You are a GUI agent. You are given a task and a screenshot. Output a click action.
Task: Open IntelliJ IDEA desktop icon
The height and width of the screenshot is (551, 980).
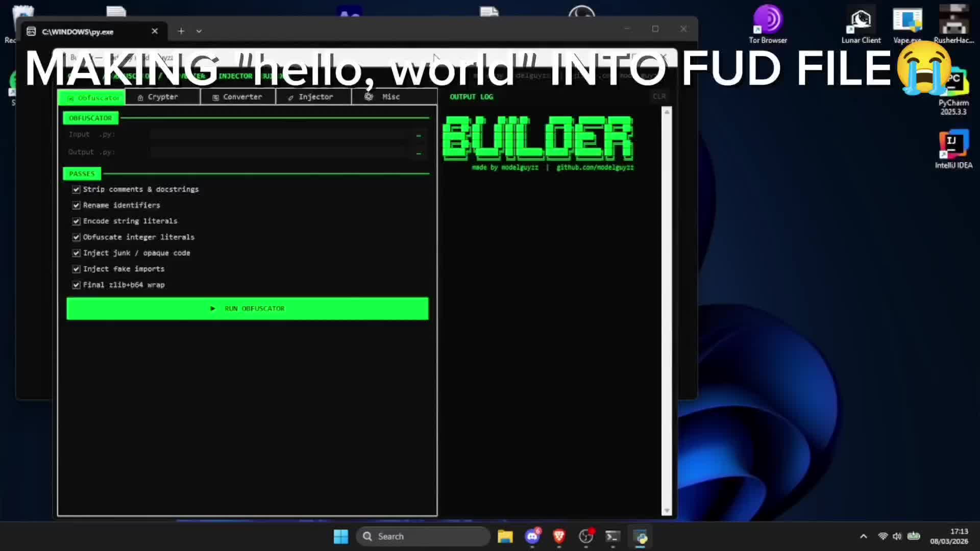click(953, 149)
